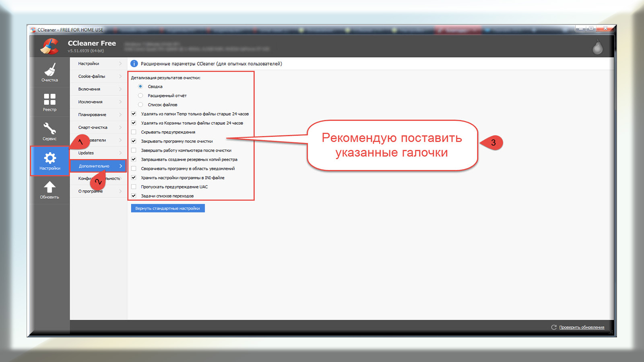644x362 pixels.
Task: Click the blue info icon by the advanced options heading
Action: point(134,64)
